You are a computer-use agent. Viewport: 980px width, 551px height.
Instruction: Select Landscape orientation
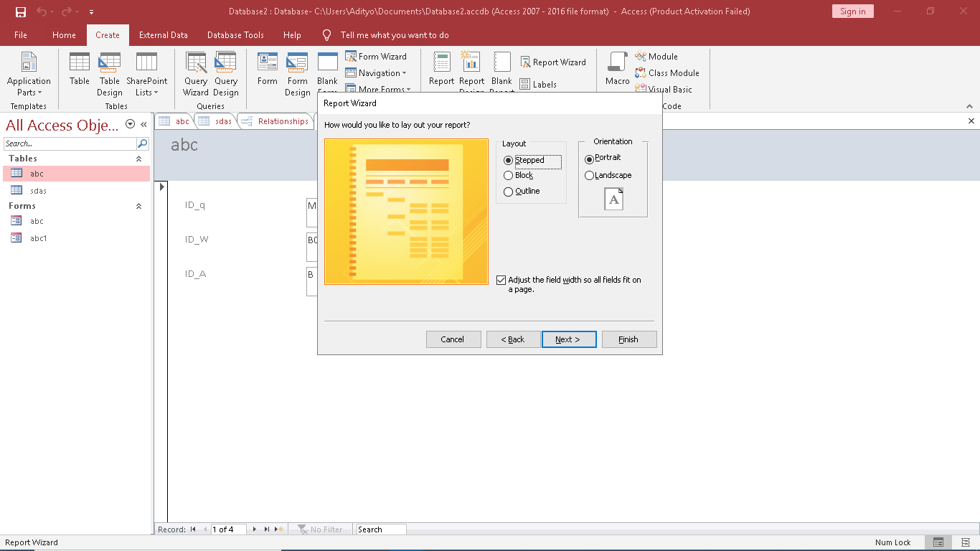[590, 176]
